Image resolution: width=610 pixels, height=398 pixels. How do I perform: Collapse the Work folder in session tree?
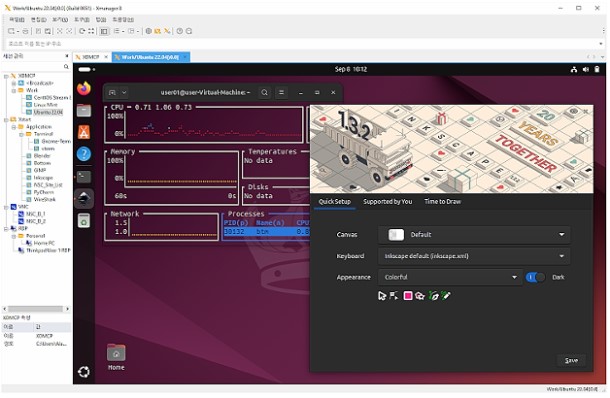pyautogui.click(x=14, y=91)
